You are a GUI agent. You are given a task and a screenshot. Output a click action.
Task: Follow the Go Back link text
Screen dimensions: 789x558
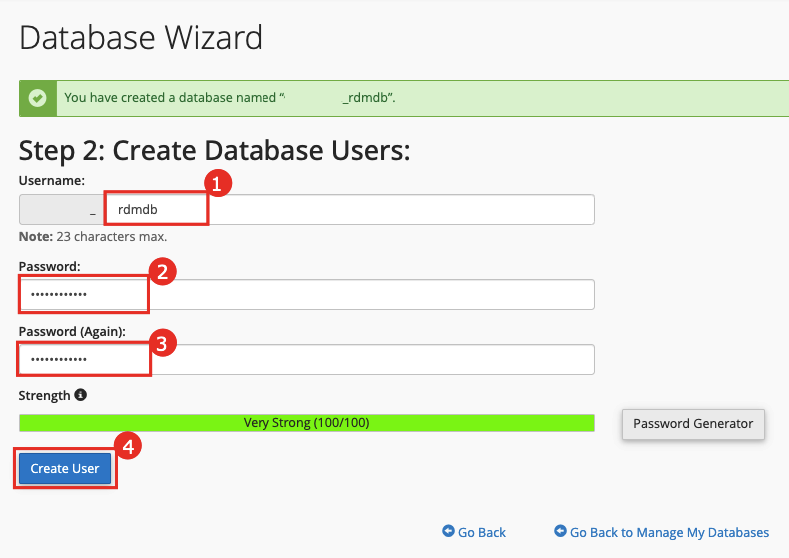click(x=482, y=532)
